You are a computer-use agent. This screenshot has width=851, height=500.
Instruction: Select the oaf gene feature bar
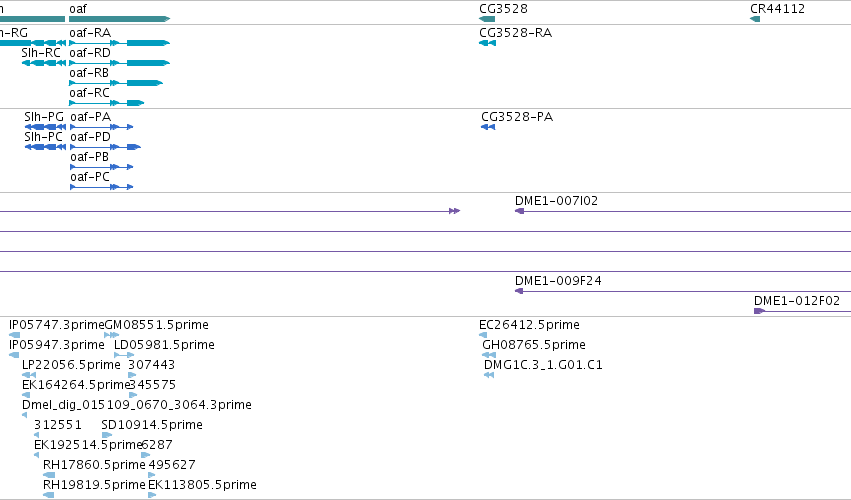click(x=119, y=19)
